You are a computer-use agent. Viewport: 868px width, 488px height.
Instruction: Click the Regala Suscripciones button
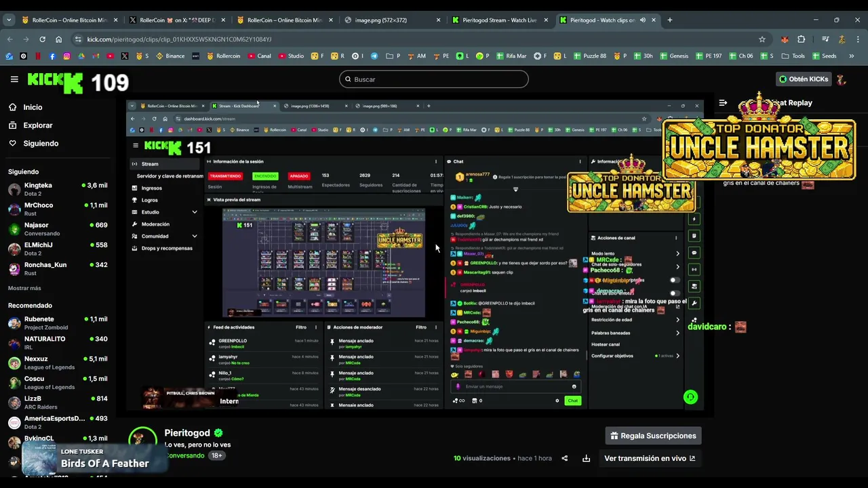[652, 436]
